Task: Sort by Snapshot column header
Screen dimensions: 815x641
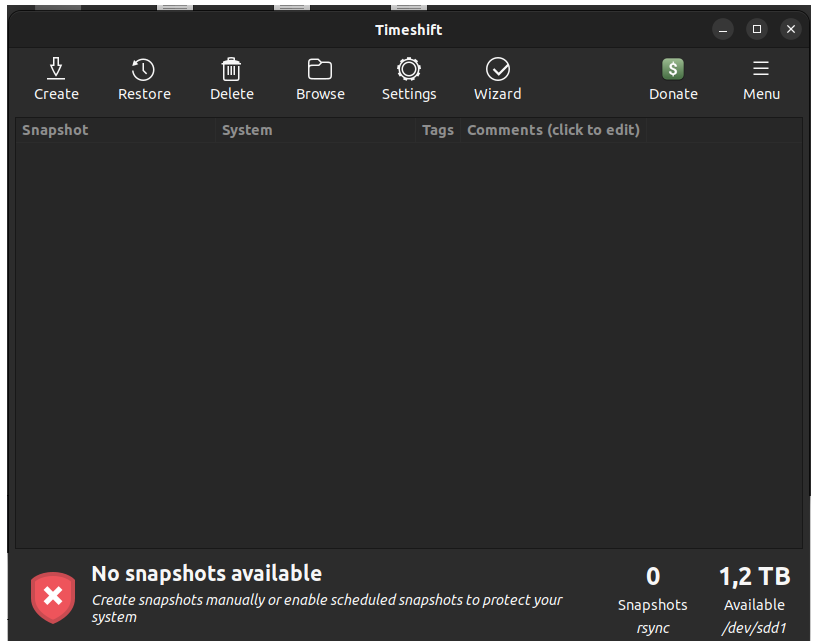Action: (x=115, y=130)
